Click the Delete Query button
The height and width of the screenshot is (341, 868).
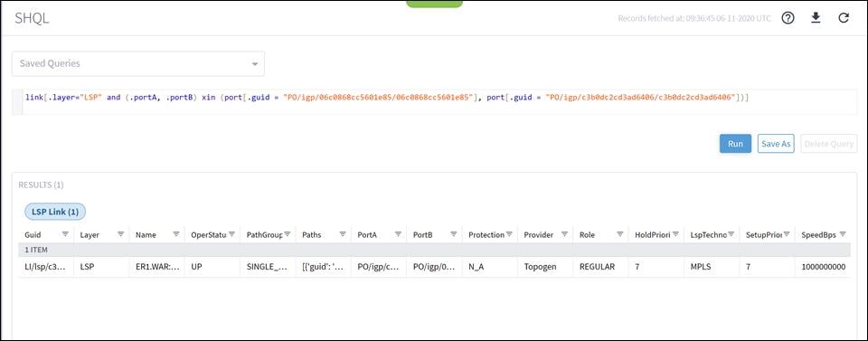pyautogui.click(x=829, y=144)
